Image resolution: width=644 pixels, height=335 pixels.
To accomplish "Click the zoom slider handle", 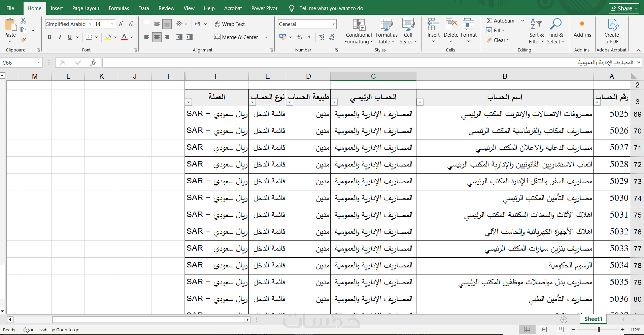I will 599,330.
